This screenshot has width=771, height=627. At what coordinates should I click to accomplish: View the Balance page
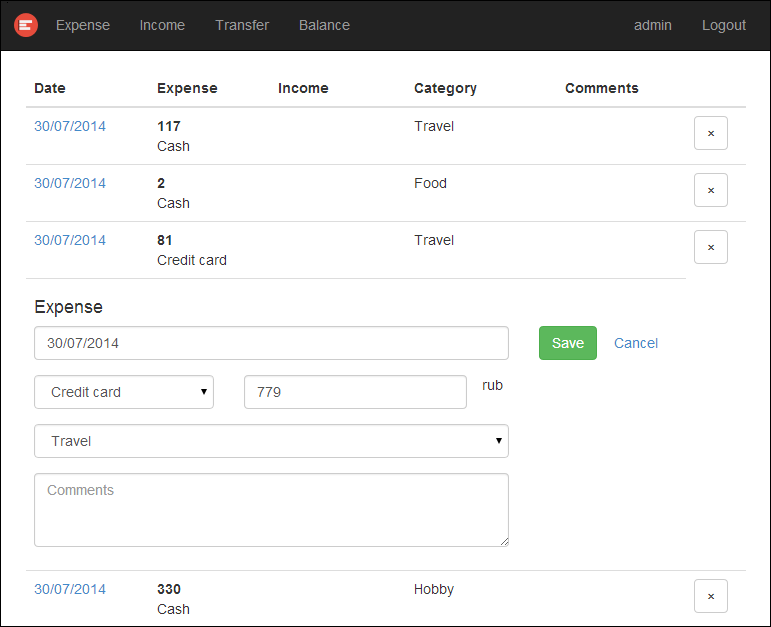[x=324, y=25]
